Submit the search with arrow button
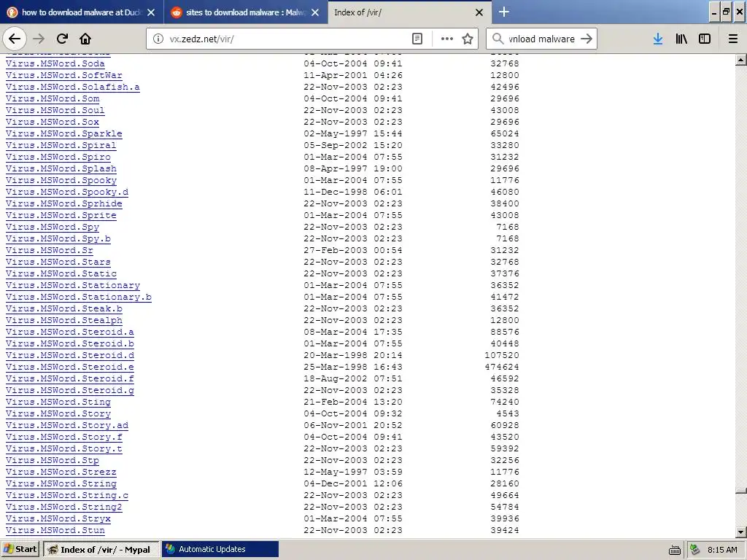Viewport: 747px width, 560px height. 587,39
